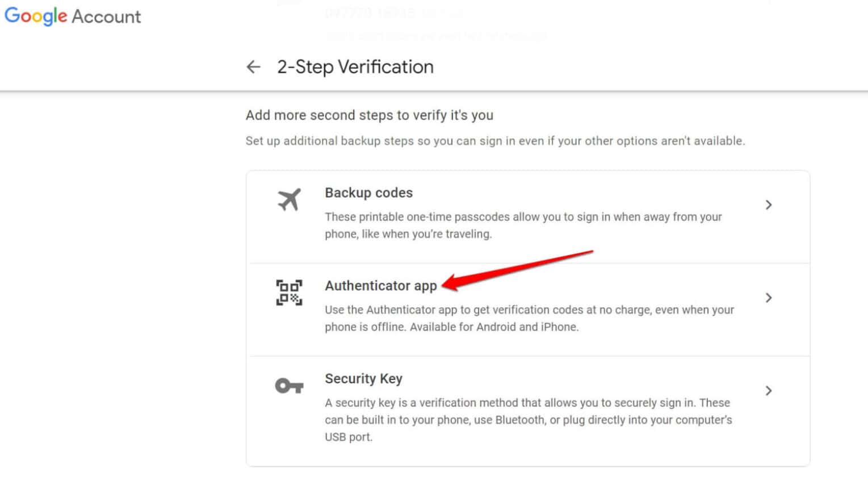Click the Google Account logo

click(72, 16)
